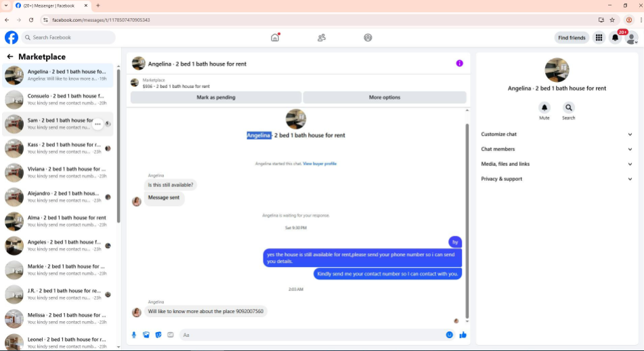Reload the browser page
Screen dimensions: 644x351
click(x=31, y=20)
